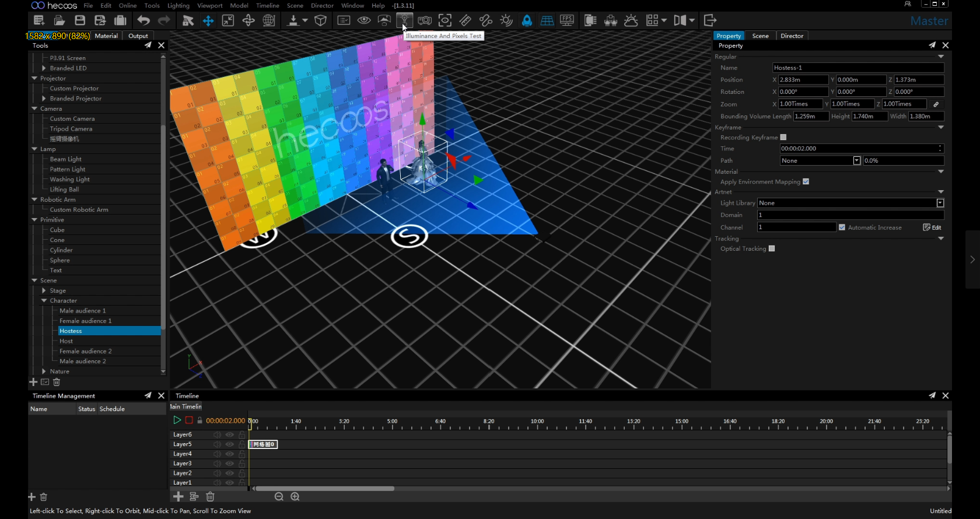
Task: Click the export arrow toolbar icon
Action: tap(710, 20)
